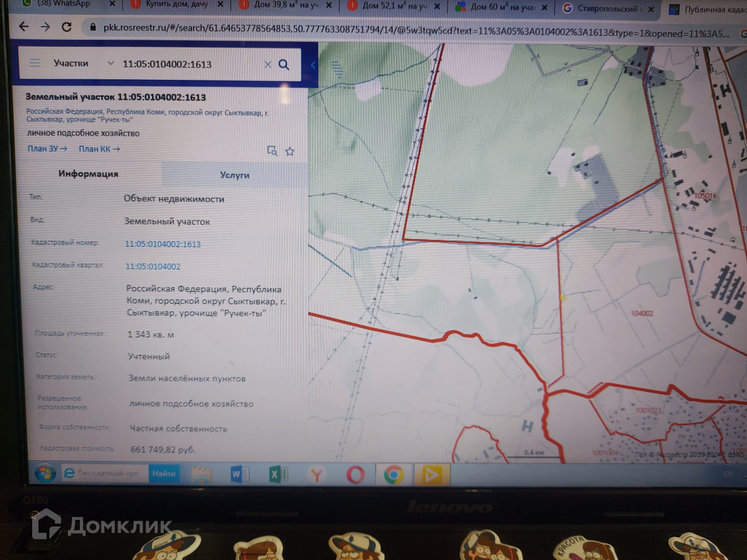
Task: Switch to the 'Дом 52,1 м²' tab
Action: pos(394,6)
